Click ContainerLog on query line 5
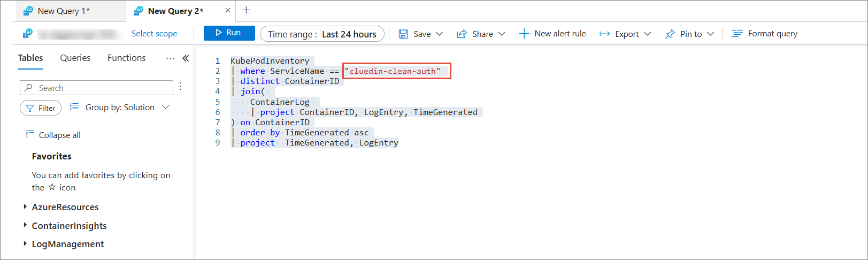Image resolution: width=868 pixels, height=260 pixels. pos(280,102)
